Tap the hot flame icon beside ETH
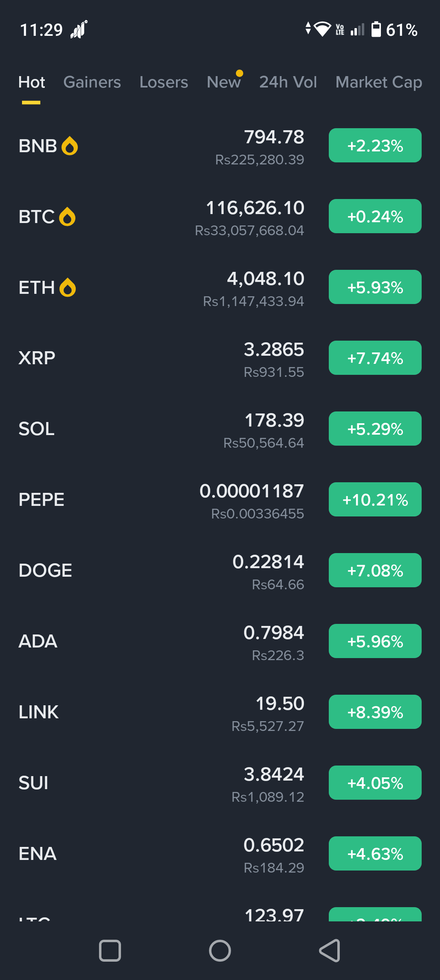 [x=68, y=287]
